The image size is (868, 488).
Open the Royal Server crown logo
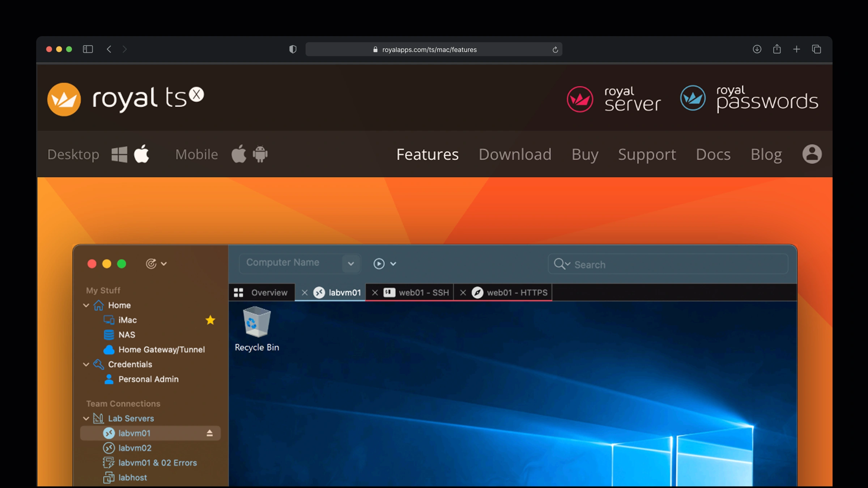(x=580, y=99)
